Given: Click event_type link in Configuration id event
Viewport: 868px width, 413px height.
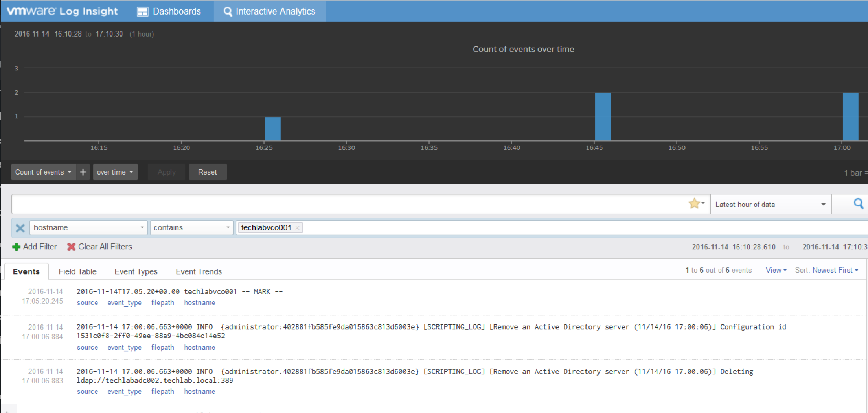Looking at the screenshot, I should (125, 347).
